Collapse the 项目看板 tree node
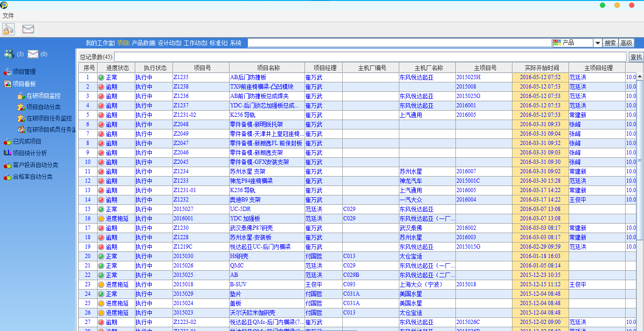The height and width of the screenshot is (331, 644). (8, 84)
